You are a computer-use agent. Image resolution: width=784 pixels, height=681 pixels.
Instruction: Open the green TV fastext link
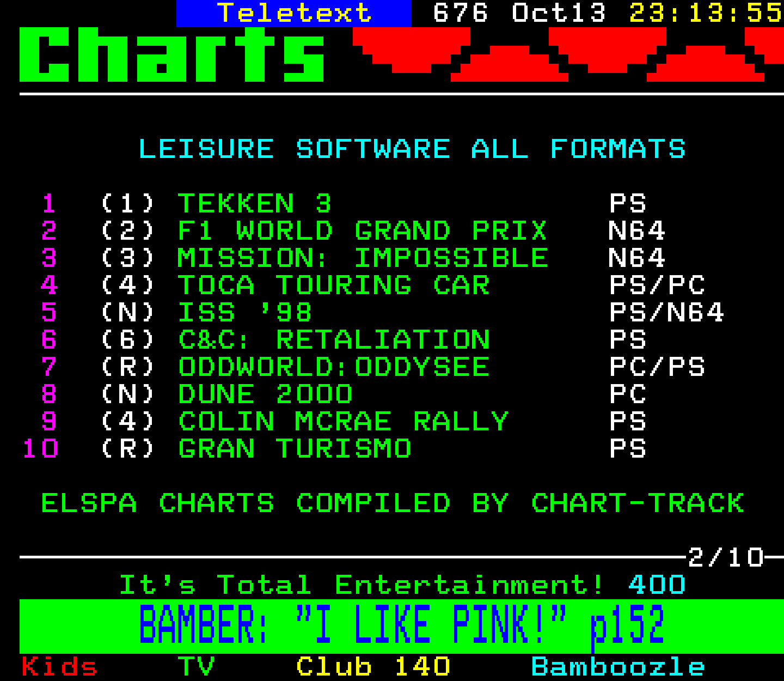[x=196, y=667]
